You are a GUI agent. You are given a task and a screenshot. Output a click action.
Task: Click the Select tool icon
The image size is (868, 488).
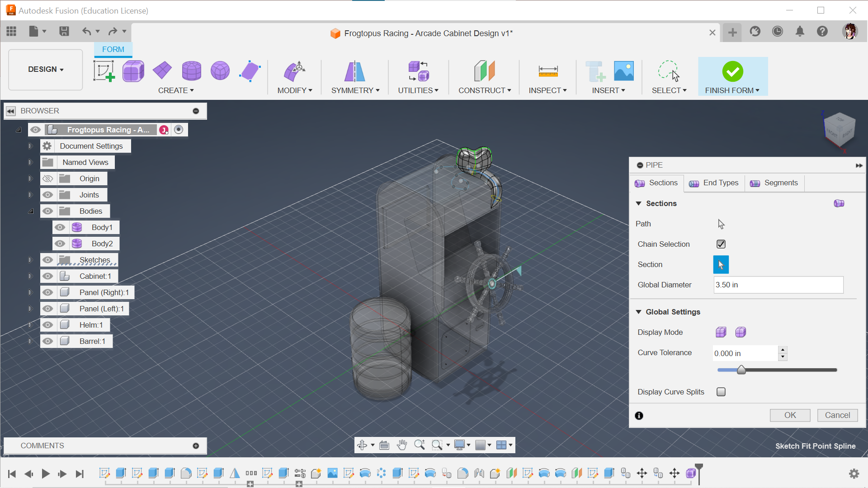[669, 71]
